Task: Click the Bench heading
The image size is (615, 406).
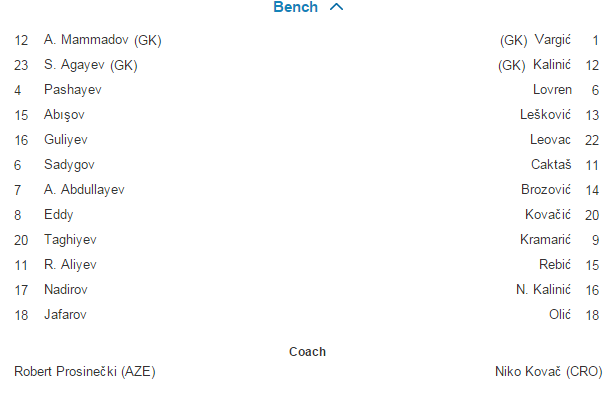Action: (296, 8)
